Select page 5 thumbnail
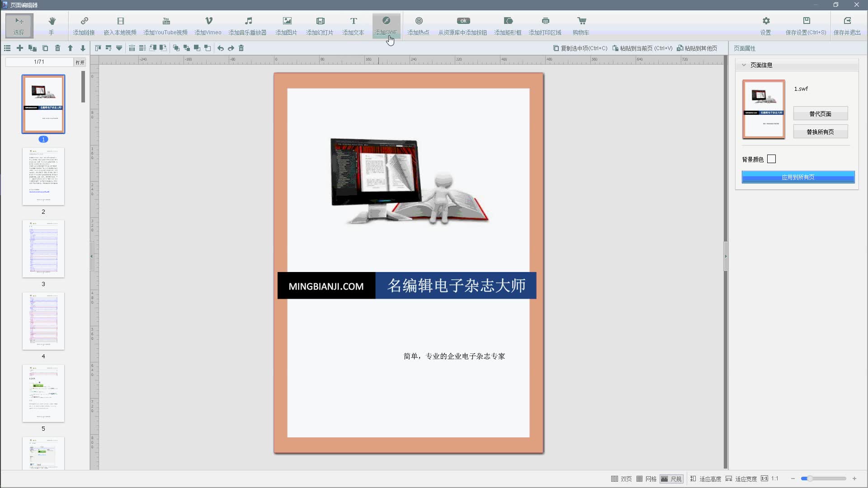868x488 pixels. click(43, 394)
